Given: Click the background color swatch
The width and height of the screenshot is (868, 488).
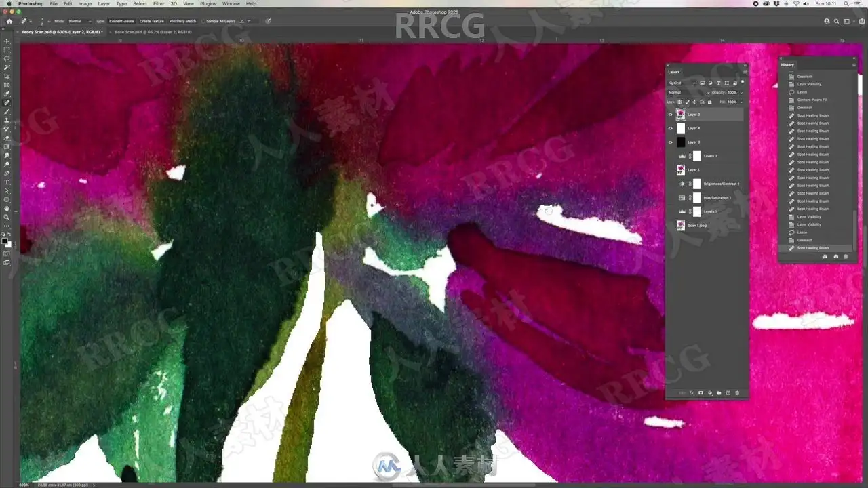Looking at the screenshot, I should [x=9, y=244].
